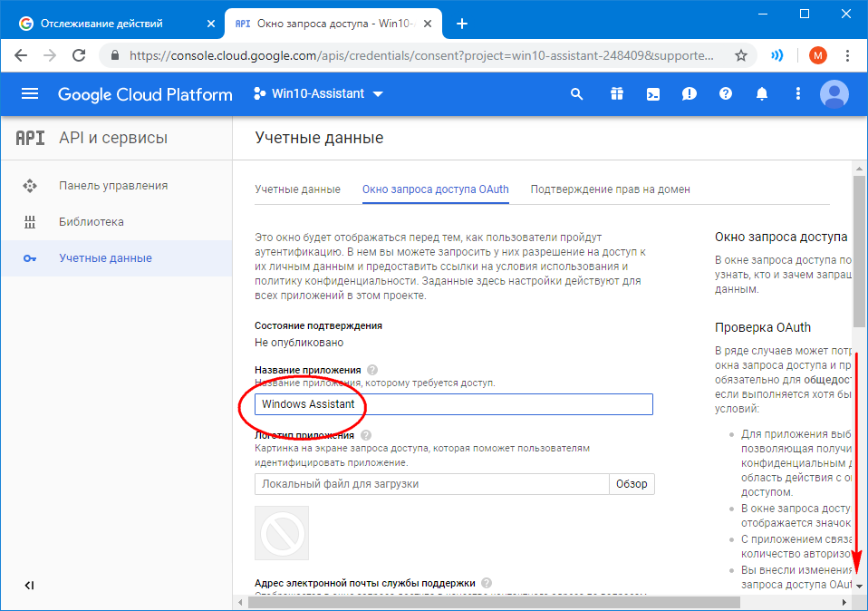The image size is (868, 611).
Task: Open Подтверждение прав на домен tab
Action: pyautogui.click(x=611, y=189)
